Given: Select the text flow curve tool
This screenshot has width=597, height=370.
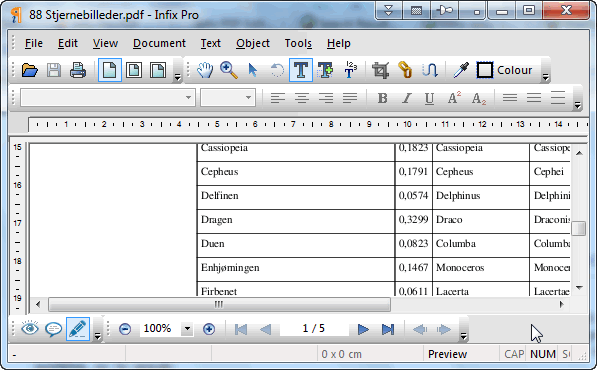Looking at the screenshot, I should click(x=430, y=70).
